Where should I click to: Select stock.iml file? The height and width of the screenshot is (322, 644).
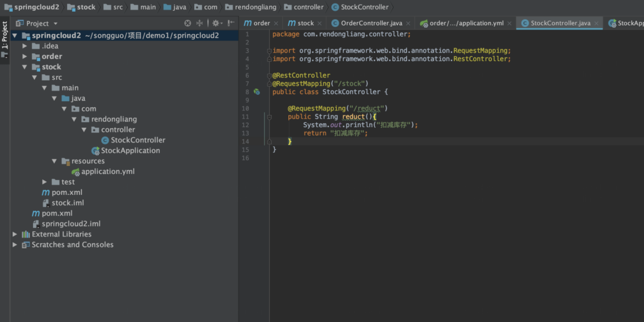[68, 203]
